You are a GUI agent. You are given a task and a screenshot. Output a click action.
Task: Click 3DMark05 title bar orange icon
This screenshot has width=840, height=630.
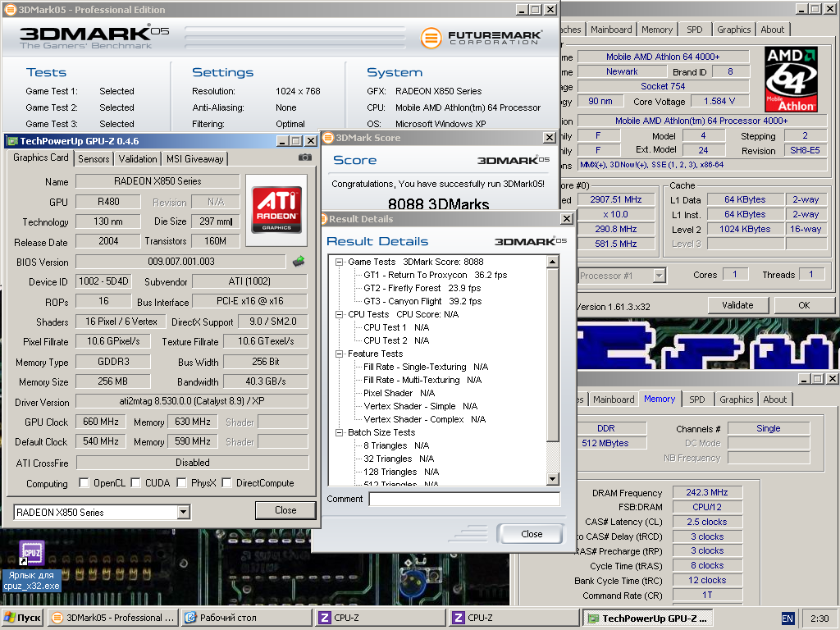(x=10, y=9)
